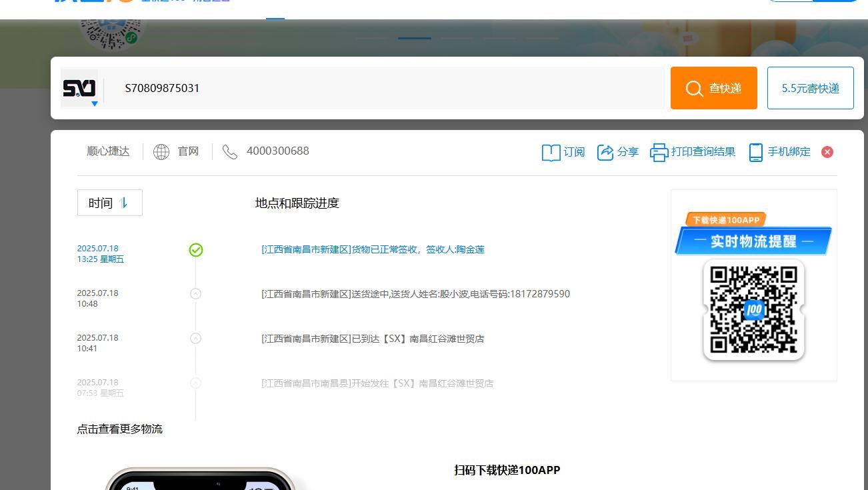Screen dimensions: 868x490
Task: Click the 订阅 book icon
Action: [x=551, y=153]
